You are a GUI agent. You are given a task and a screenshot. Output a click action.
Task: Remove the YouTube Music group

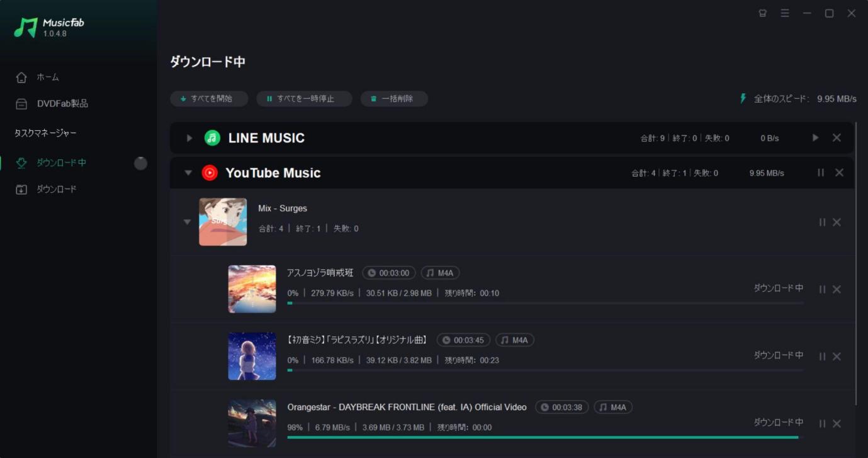(839, 173)
